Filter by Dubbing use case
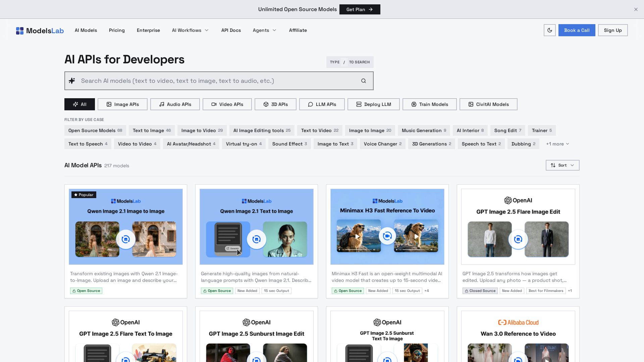This screenshot has width=644, height=362. pyautogui.click(x=523, y=144)
